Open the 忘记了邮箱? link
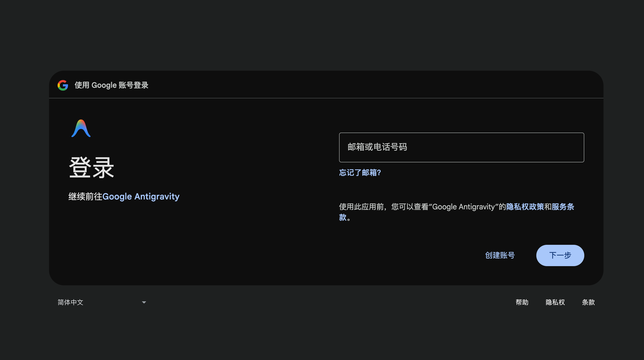644x360 pixels. pos(360,173)
